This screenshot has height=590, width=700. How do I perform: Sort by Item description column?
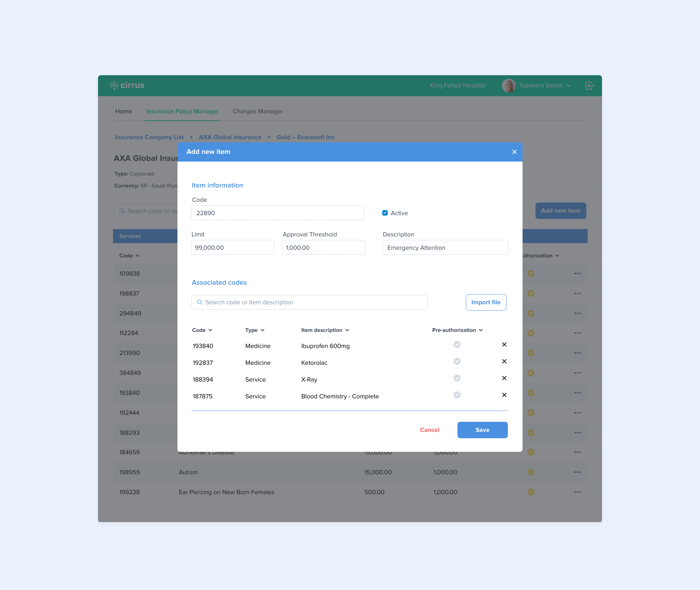[x=325, y=330]
